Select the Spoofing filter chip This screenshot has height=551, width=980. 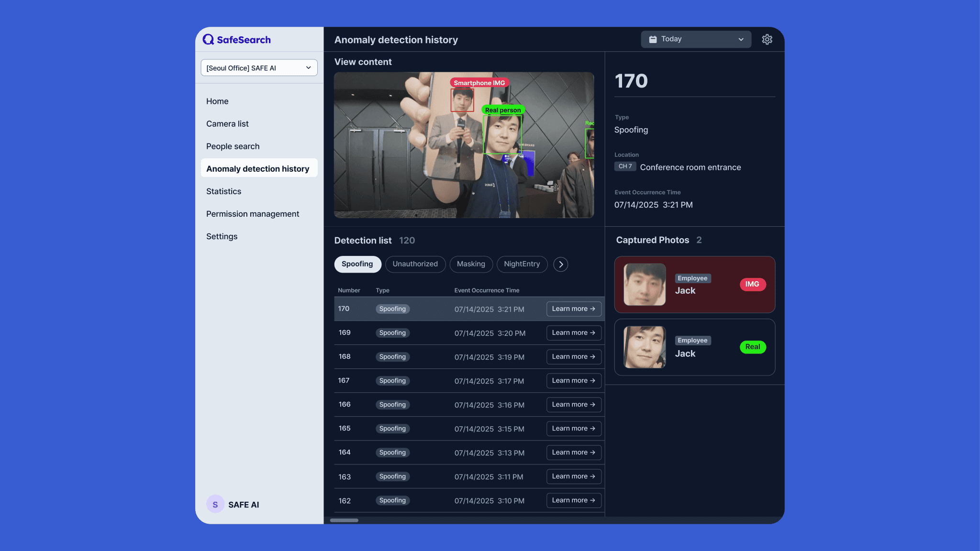357,264
